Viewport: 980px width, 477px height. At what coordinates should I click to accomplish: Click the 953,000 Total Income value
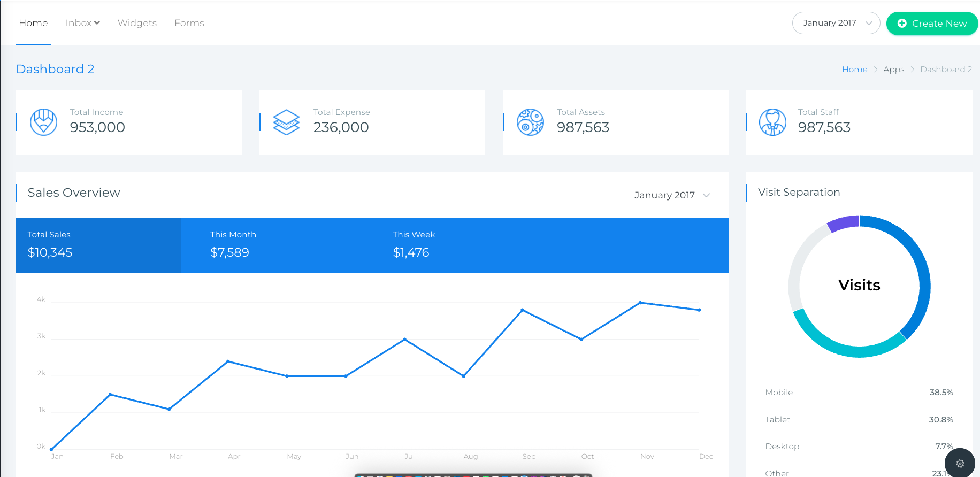pyautogui.click(x=97, y=127)
